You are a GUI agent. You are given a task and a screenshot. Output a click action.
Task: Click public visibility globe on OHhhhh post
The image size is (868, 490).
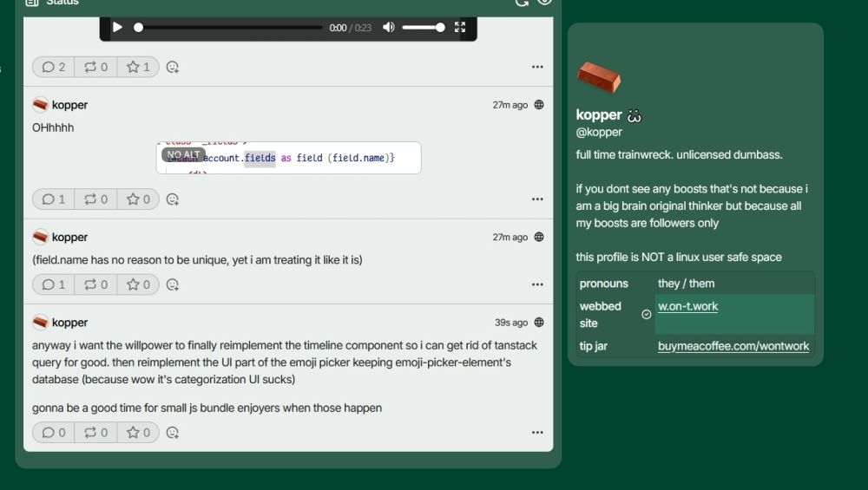[x=539, y=105]
